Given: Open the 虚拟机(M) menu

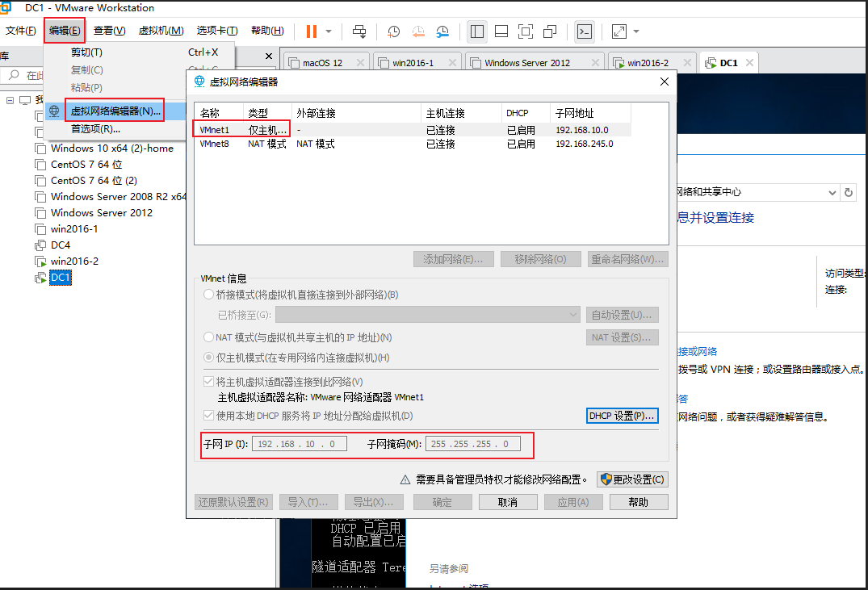Looking at the screenshot, I should (x=161, y=31).
